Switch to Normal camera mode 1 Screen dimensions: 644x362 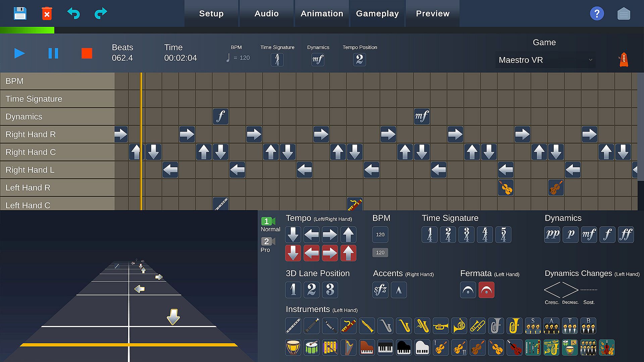point(268,222)
